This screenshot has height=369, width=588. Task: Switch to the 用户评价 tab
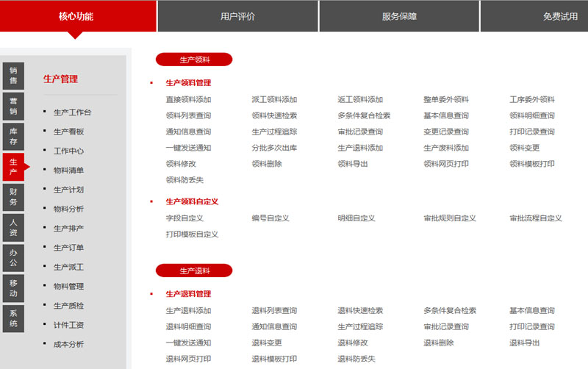(237, 16)
